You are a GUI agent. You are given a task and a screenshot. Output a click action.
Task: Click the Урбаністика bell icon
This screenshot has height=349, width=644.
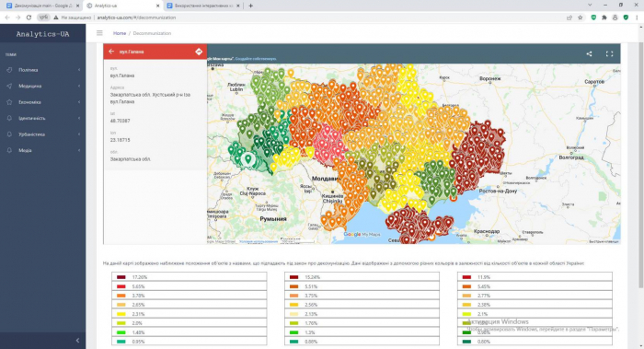9,134
